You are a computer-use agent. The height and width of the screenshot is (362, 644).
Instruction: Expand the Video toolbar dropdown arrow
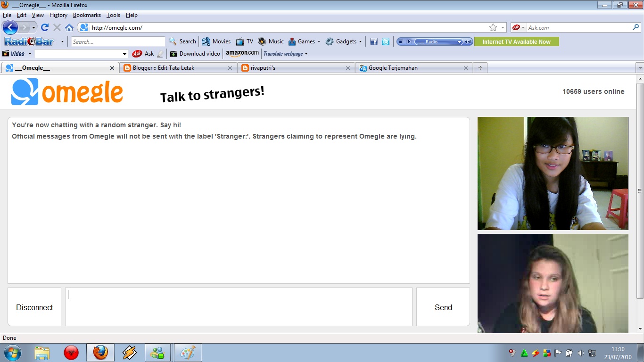click(29, 54)
